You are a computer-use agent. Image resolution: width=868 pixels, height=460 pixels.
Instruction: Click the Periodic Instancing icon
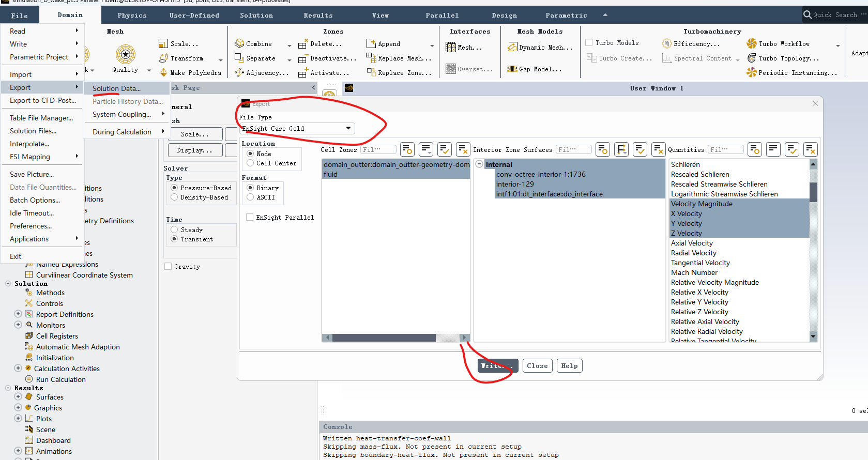click(x=752, y=73)
